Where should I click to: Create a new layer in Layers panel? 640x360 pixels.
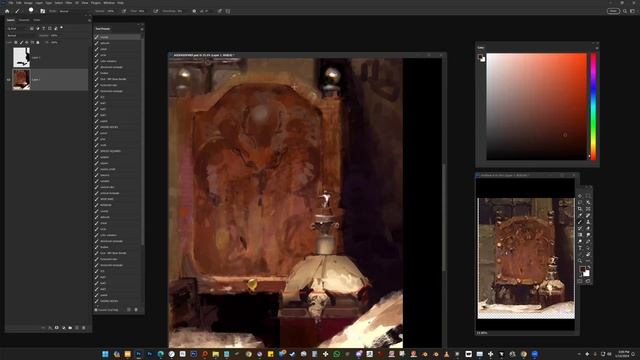click(x=77, y=327)
